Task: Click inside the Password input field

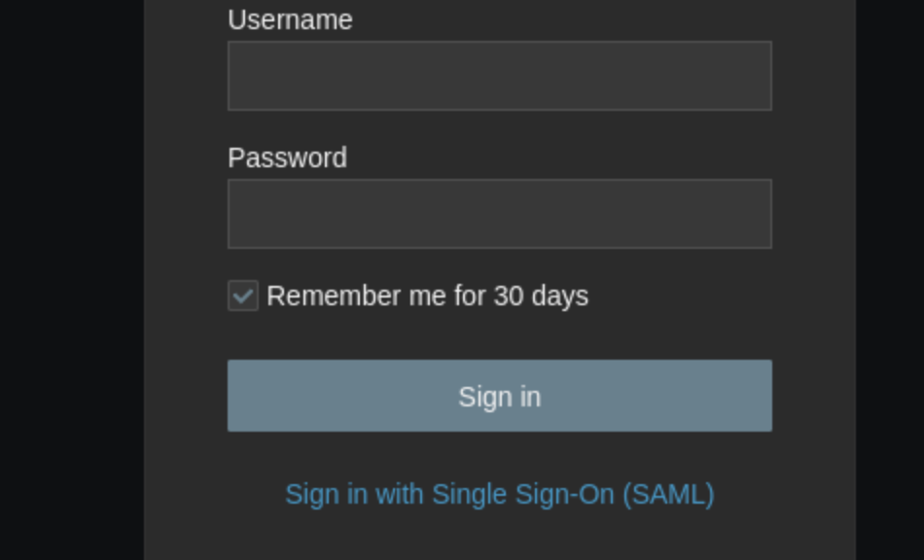Action: pos(499,214)
